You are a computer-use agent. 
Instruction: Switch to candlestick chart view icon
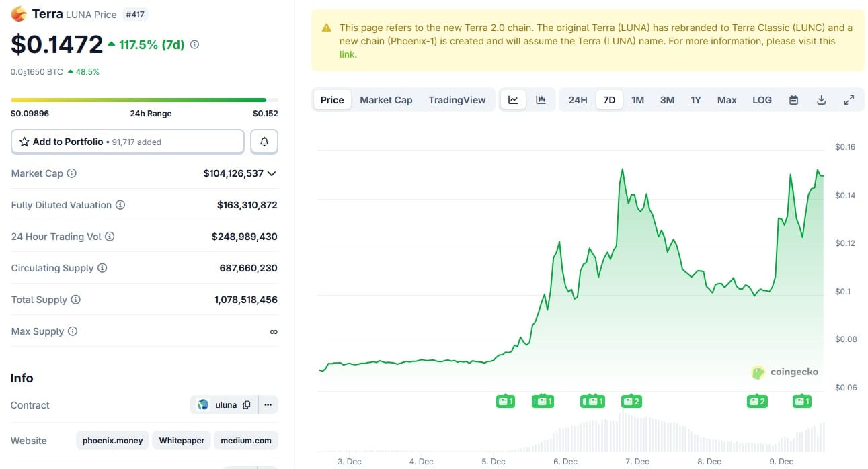coord(541,100)
